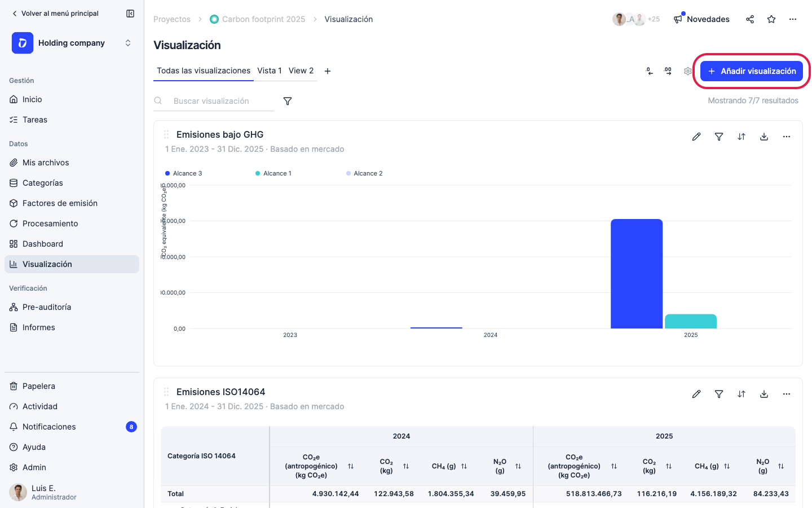Switch to Vista 1 tab
This screenshot has width=812, height=508.
coord(270,71)
